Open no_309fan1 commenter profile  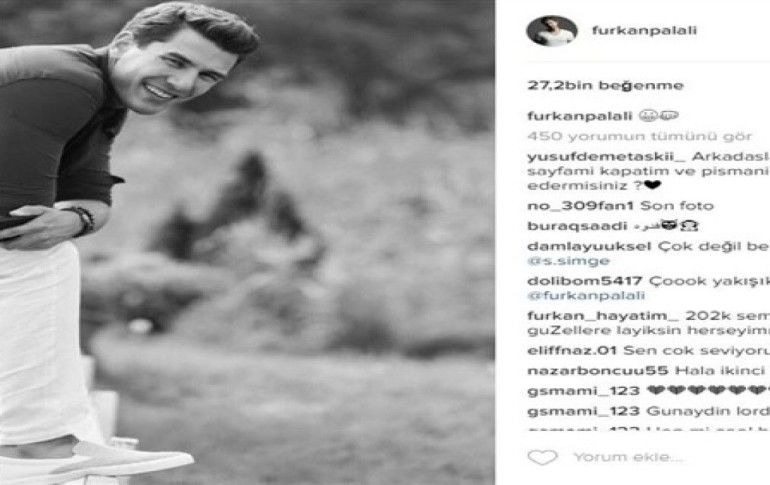(x=580, y=206)
